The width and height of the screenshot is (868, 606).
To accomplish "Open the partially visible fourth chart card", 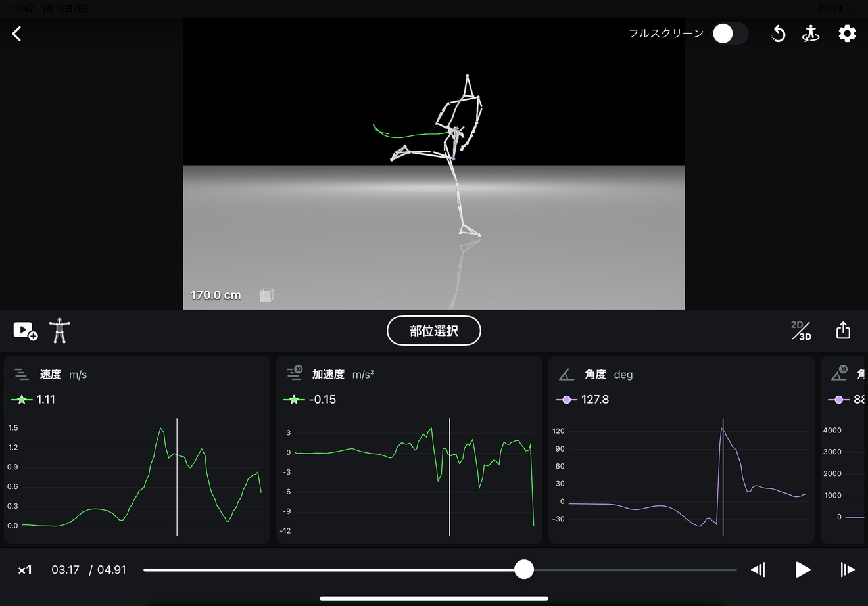I will [844, 450].
